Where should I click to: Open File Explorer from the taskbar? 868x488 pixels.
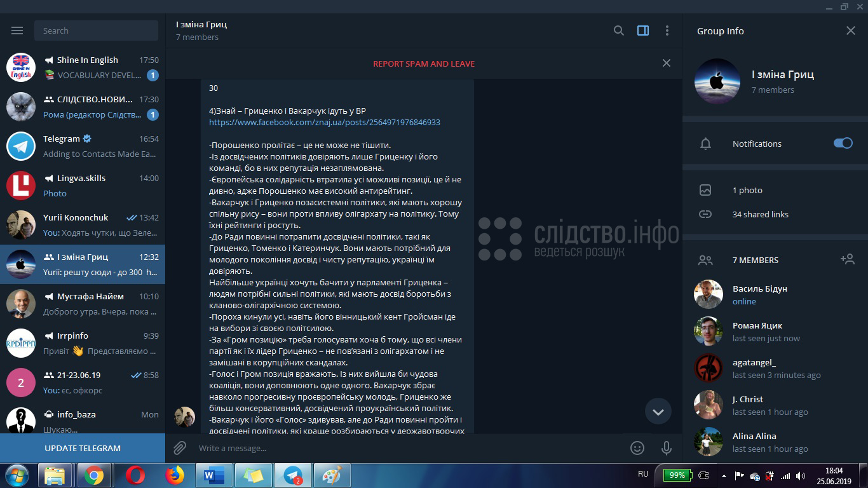(55, 475)
